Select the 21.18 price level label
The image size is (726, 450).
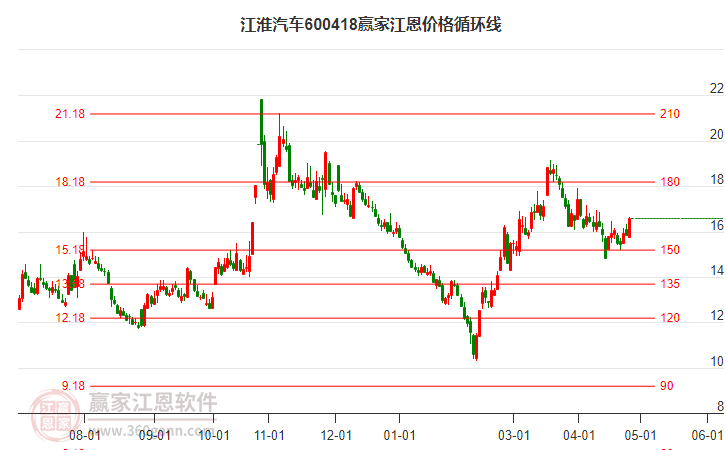click(x=70, y=113)
